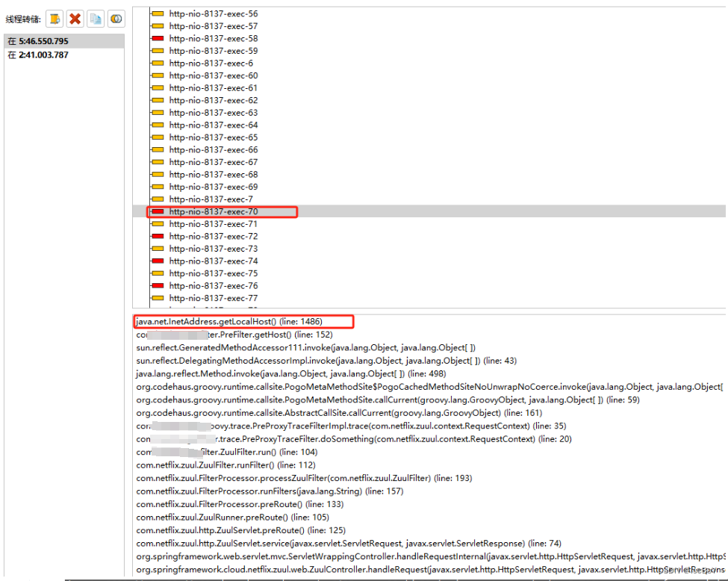The image size is (728, 581).
Task: Copy the thread dump to clipboard
Action: click(x=96, y=19)
